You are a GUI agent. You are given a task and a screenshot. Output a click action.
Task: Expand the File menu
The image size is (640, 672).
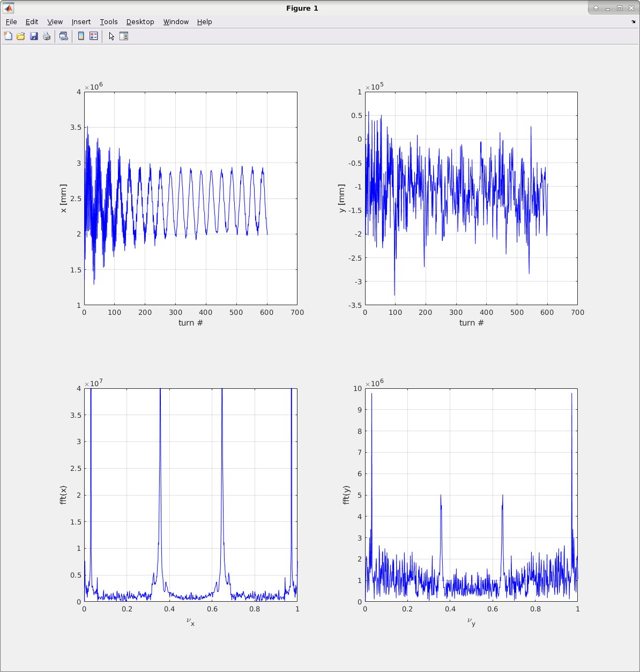[x=11, y=22]
